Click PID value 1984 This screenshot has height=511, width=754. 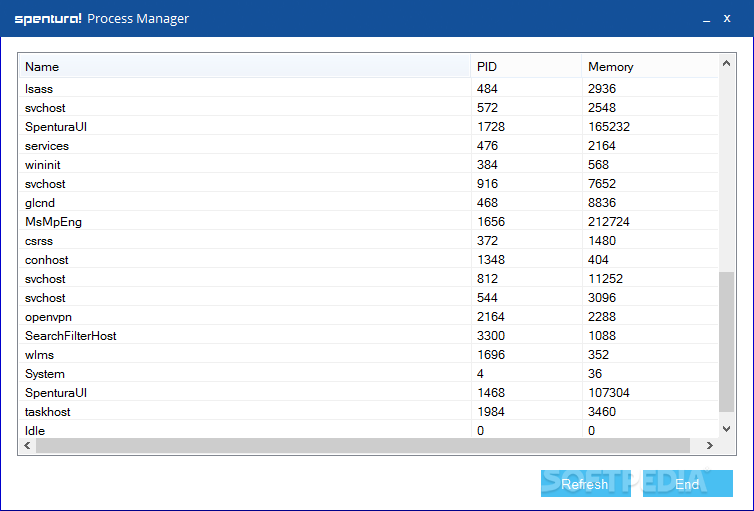491,411
